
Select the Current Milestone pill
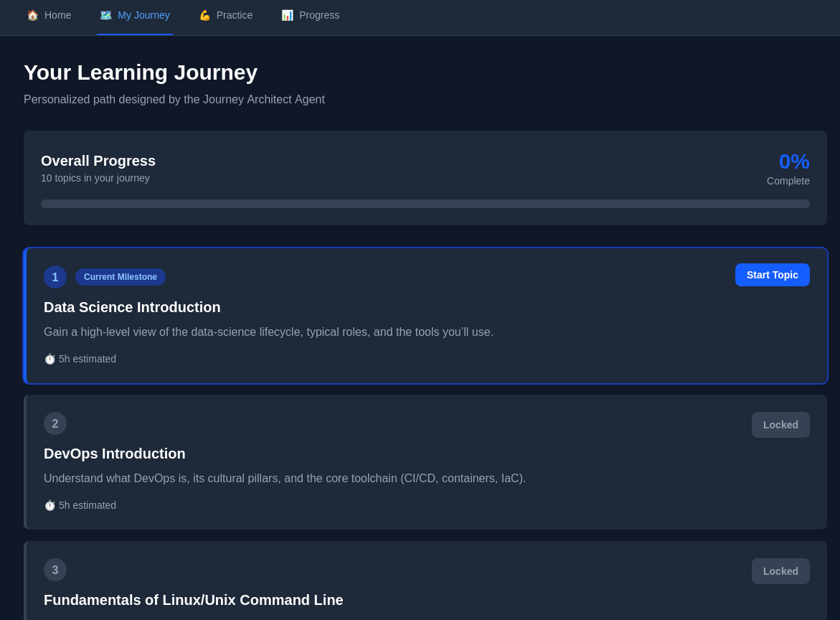coord(121,277)
